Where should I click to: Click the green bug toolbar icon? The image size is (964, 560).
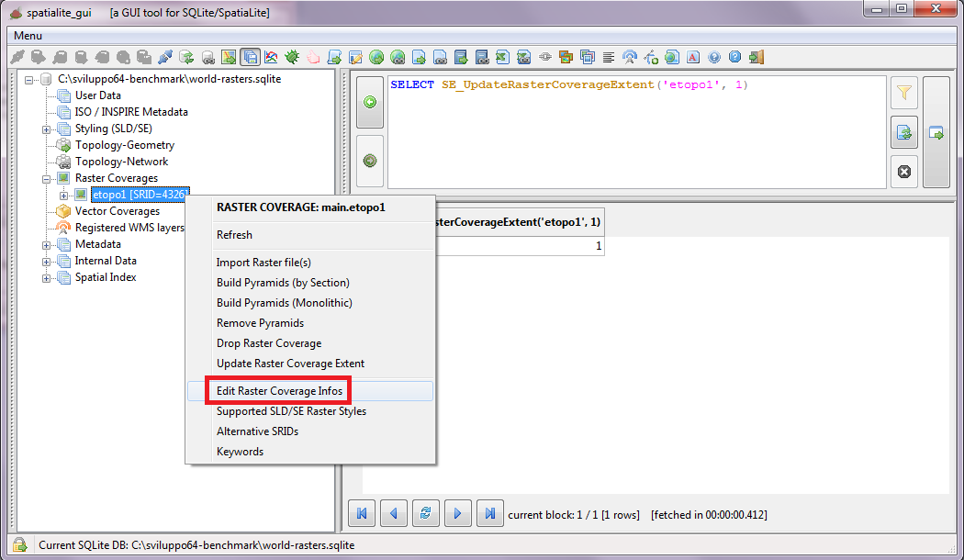point(292,57)
